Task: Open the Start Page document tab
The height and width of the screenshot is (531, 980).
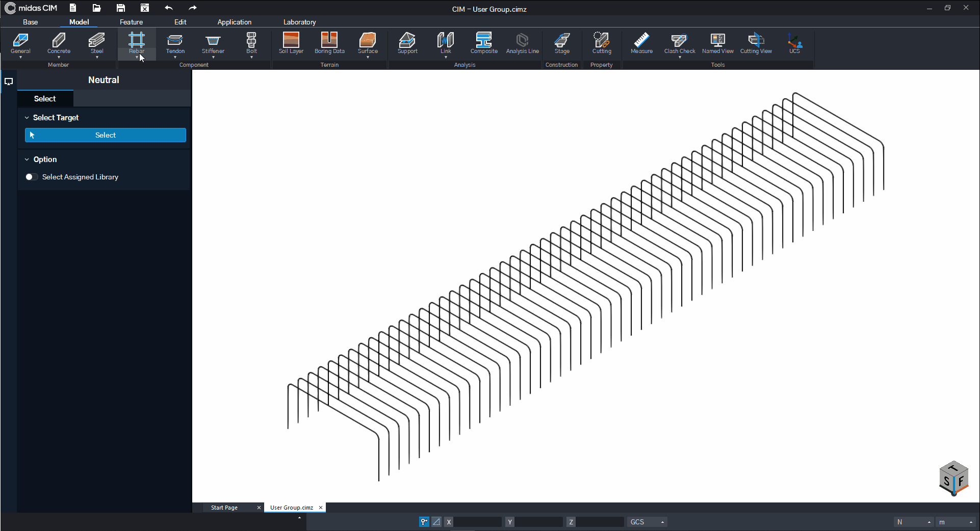Action: click(x=224, y=508)
